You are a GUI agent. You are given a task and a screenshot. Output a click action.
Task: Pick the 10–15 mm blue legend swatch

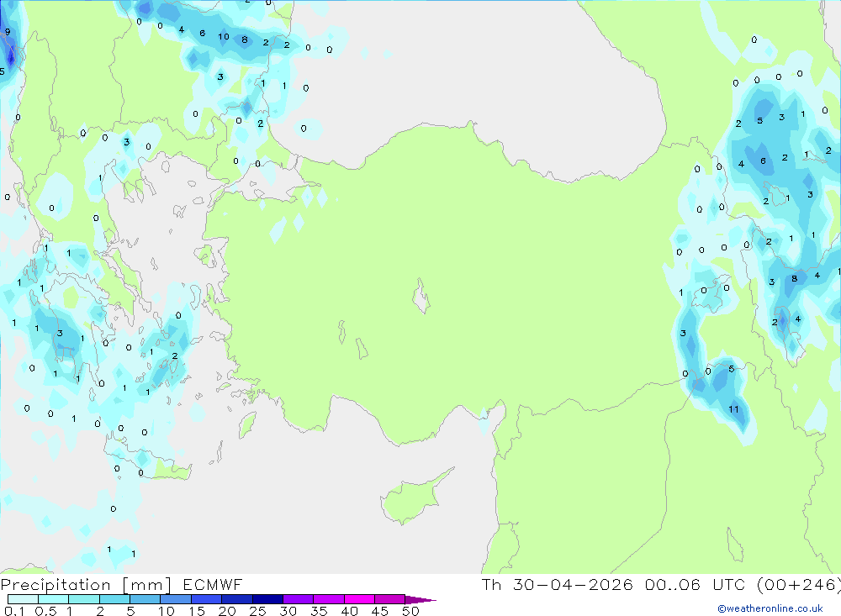[x=176, y=599]
